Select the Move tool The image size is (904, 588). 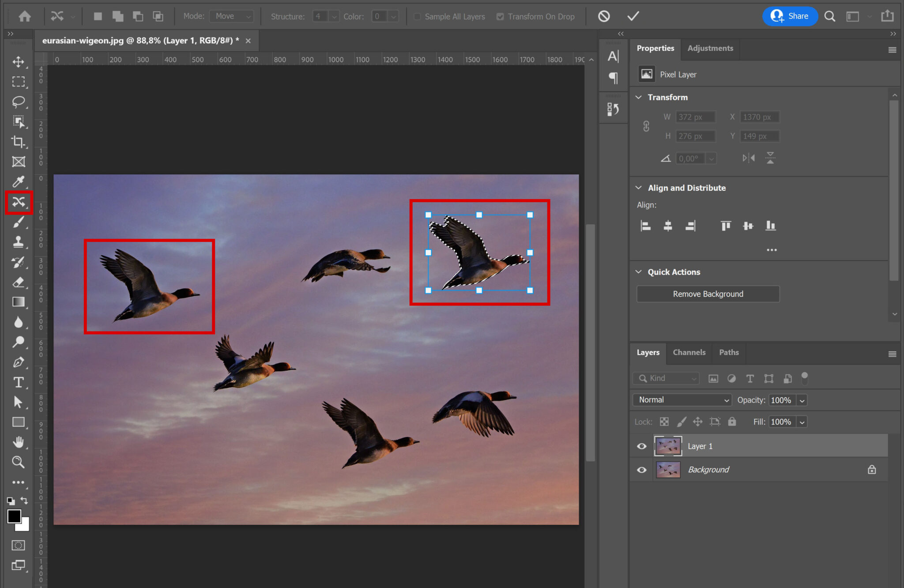pos(19,62)
